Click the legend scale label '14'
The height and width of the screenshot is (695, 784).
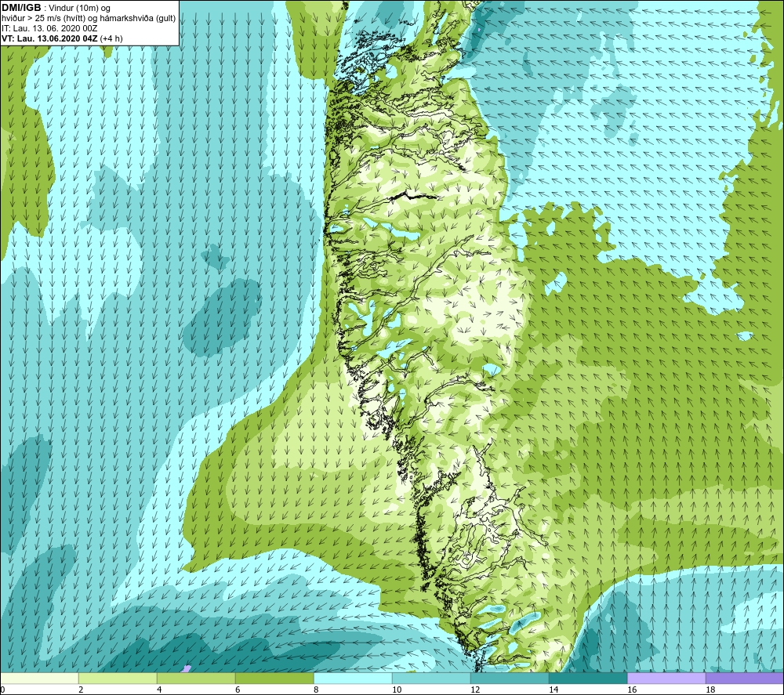tap(554, 690)
